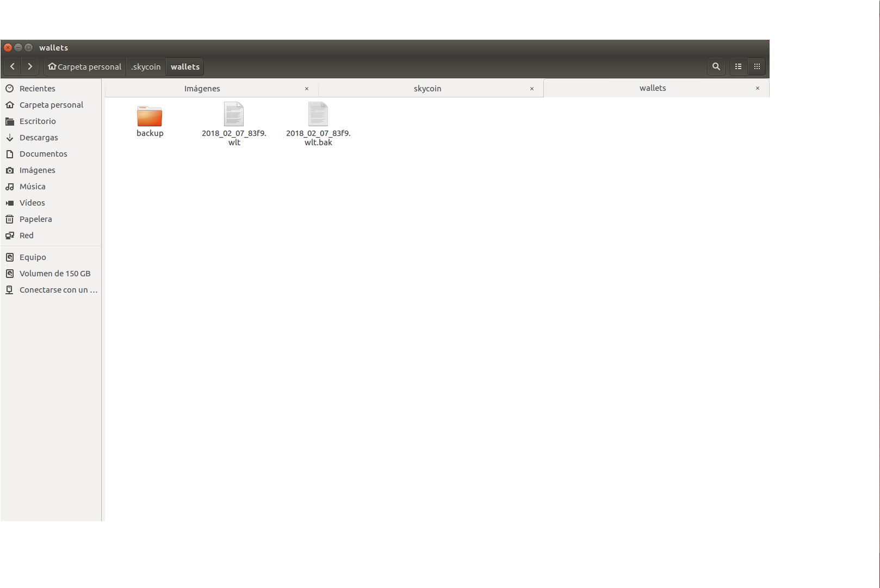Open Recientes in the sidebar
Image resolution: width=880 pixels, height=588 pixels.
[x=51, y=88]
